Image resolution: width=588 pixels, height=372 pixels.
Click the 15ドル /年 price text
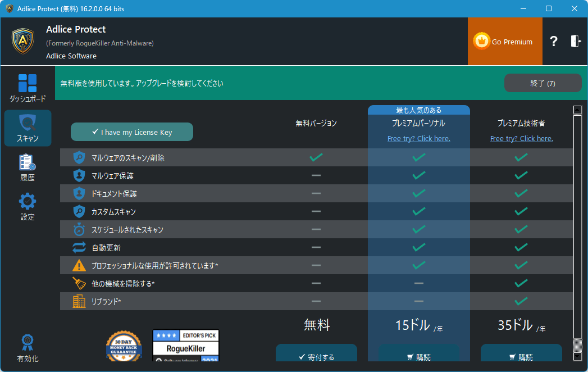click(419, 325)
